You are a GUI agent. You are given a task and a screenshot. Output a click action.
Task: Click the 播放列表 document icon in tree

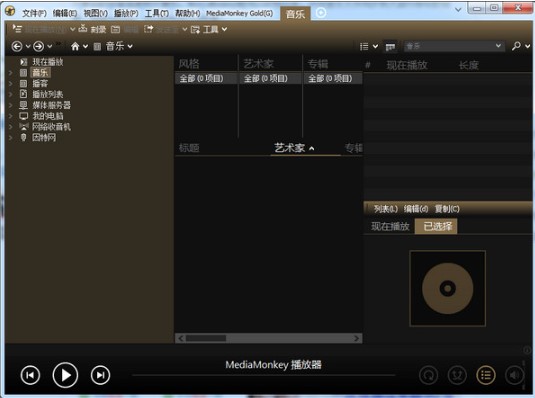coord(23,94)
